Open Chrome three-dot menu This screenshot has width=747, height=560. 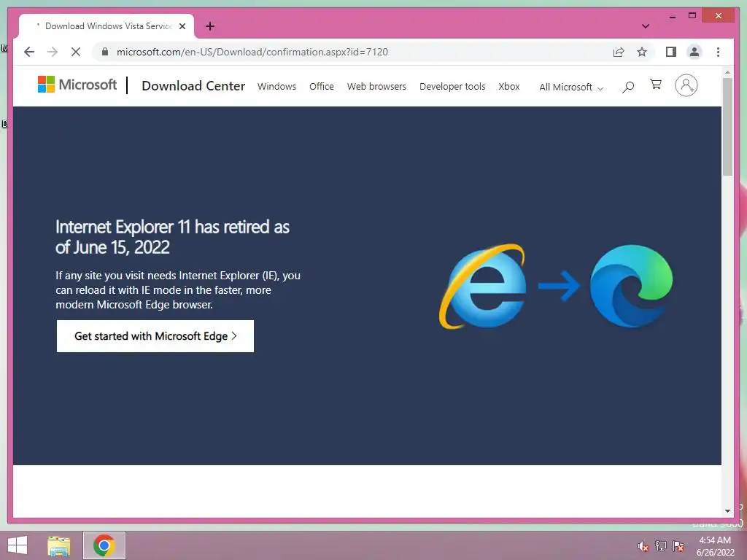718,52
